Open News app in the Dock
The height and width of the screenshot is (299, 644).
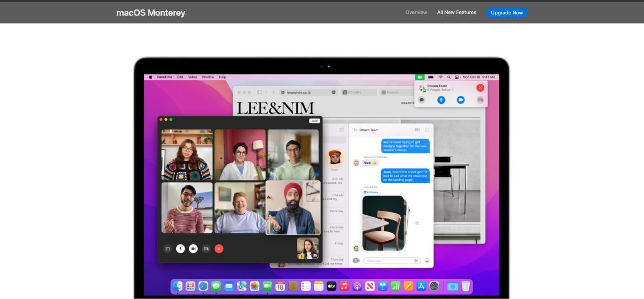[370, 286]
